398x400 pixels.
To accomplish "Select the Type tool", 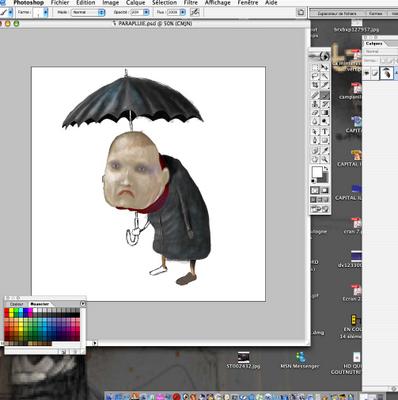I will click(325, 131).
